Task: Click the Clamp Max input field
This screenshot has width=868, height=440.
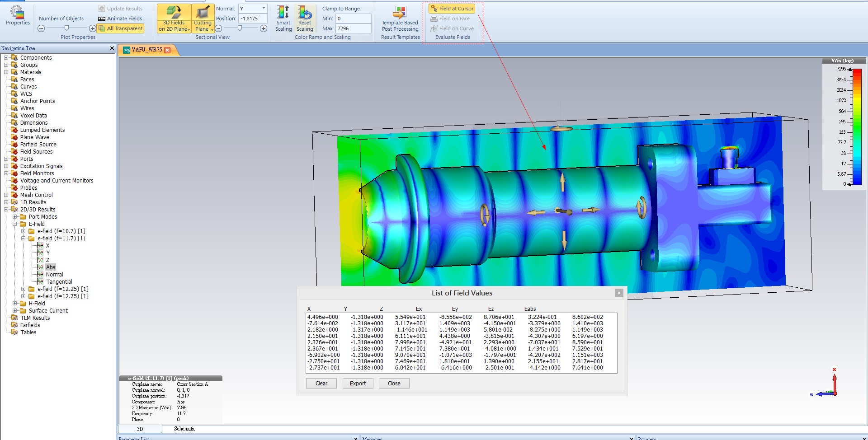Action: pos(353,28)
